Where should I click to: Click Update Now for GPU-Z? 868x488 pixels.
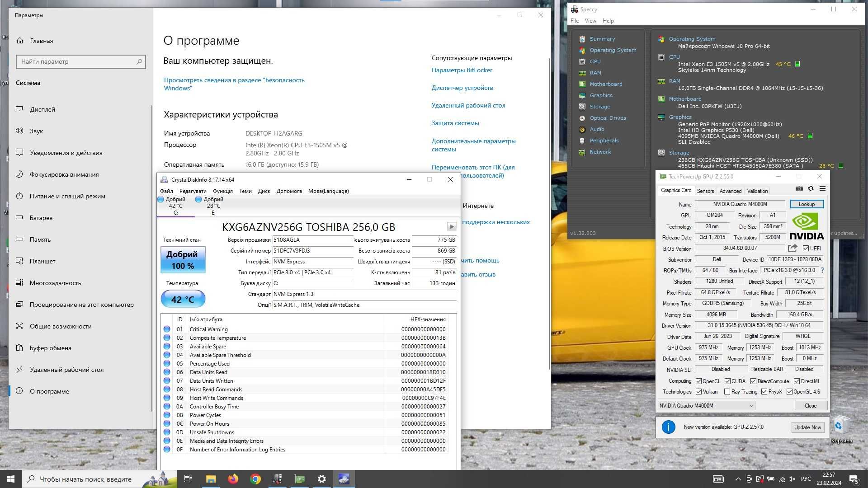807,427
